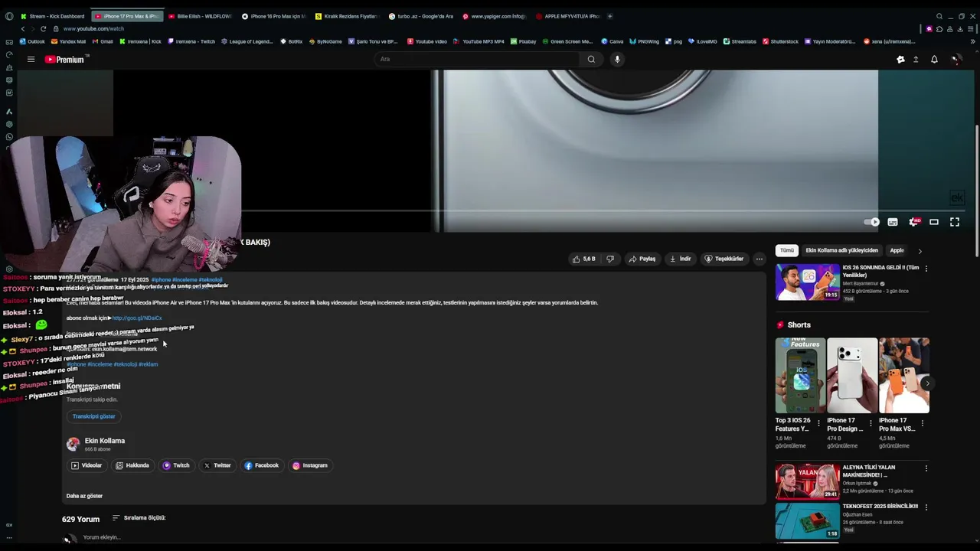The image size is (980, 551).
Task: Click the Transkripti göster button
Action: [93, 416]
